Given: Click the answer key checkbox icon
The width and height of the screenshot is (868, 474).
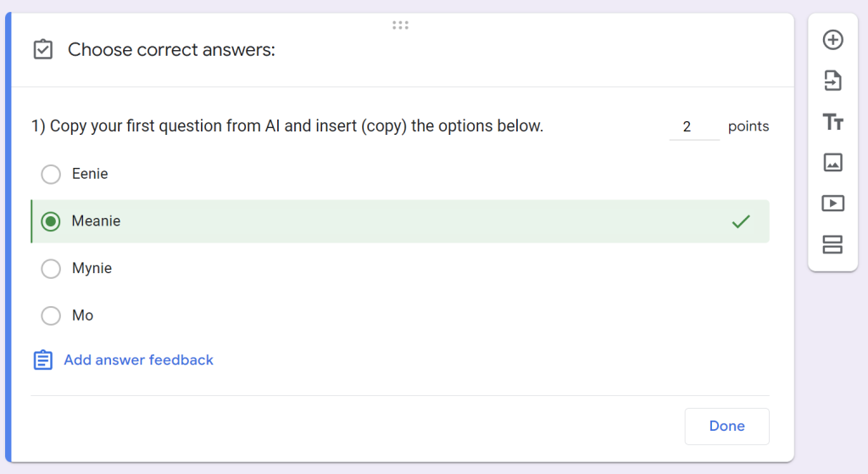Looking at the screenshot, I should point(43,49).
